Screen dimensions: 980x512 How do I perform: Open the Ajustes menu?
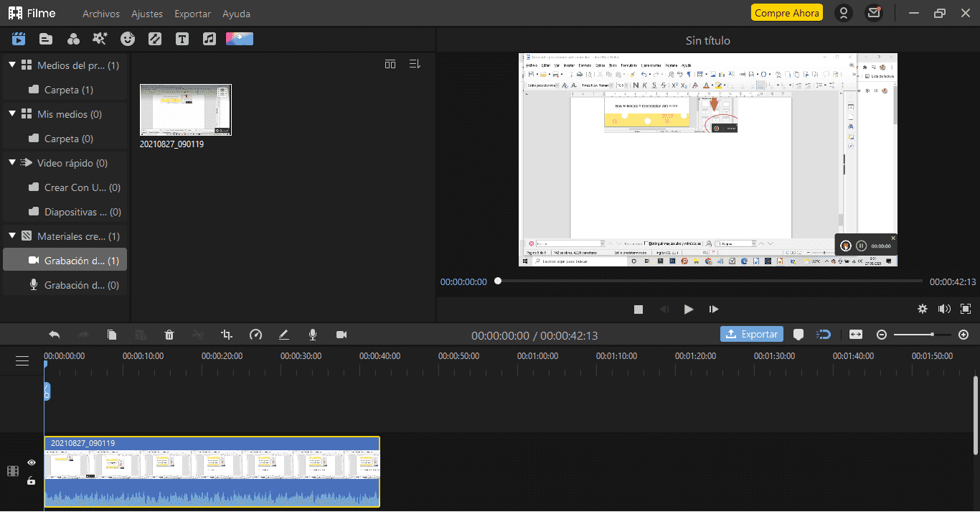coord(147,14)
